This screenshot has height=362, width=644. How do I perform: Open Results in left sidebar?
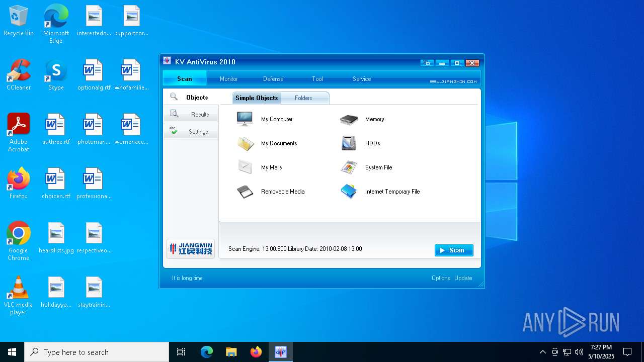[x=191, y=114]
